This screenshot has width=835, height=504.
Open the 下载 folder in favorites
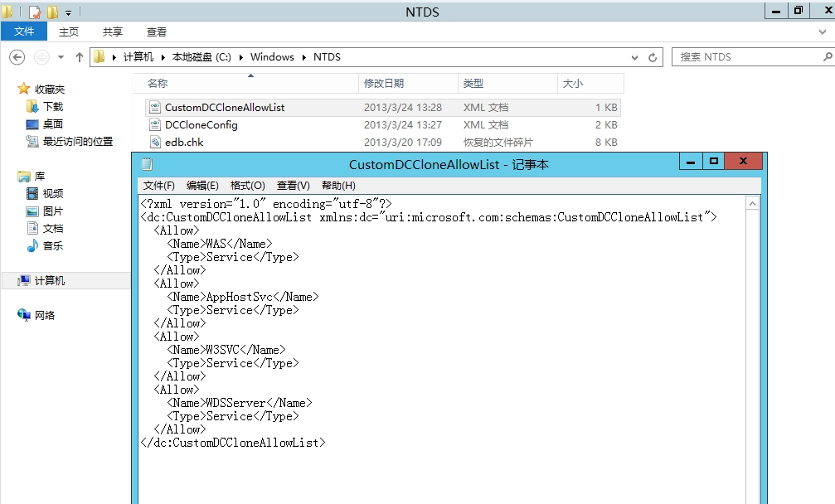(x=52, y=107)
